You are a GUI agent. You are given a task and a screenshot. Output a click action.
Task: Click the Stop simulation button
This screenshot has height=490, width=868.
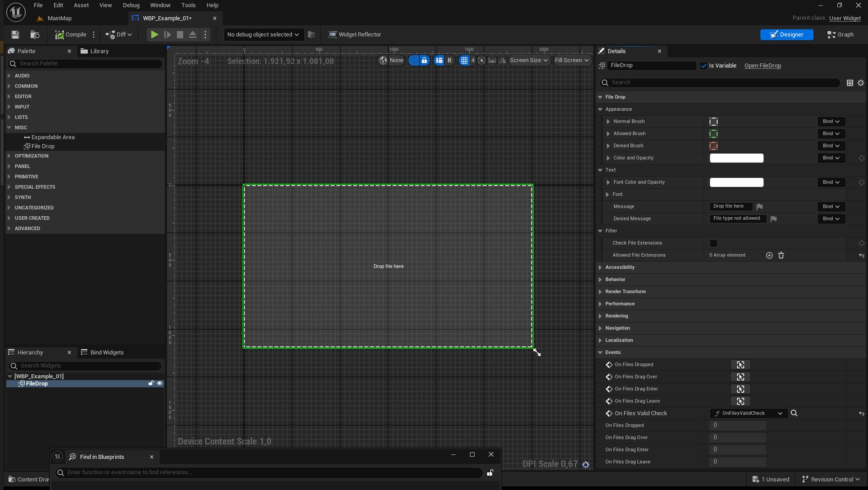tap(180, 34)
